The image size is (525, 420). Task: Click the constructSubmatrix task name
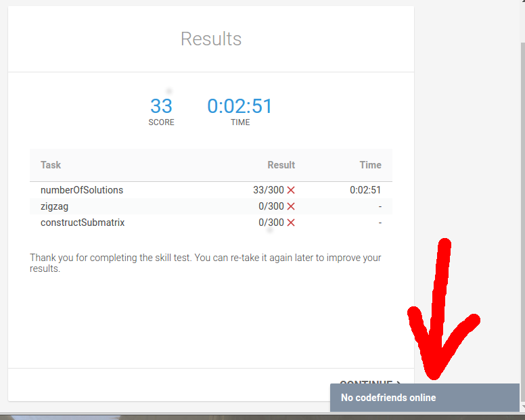tap(83, 223)
